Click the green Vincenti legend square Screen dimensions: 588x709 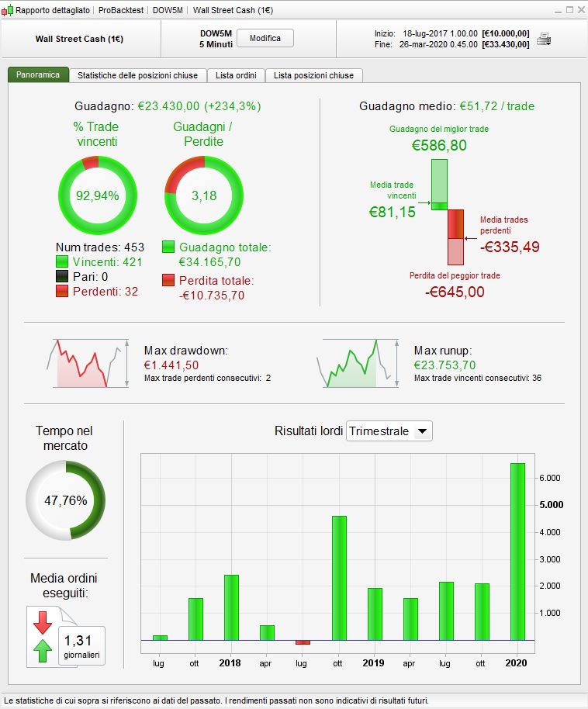[x=62, y=261]
